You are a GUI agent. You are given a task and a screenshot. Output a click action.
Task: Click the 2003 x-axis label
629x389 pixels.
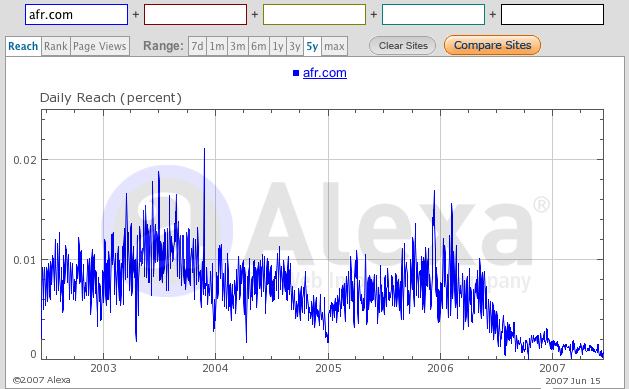point(103,368)
